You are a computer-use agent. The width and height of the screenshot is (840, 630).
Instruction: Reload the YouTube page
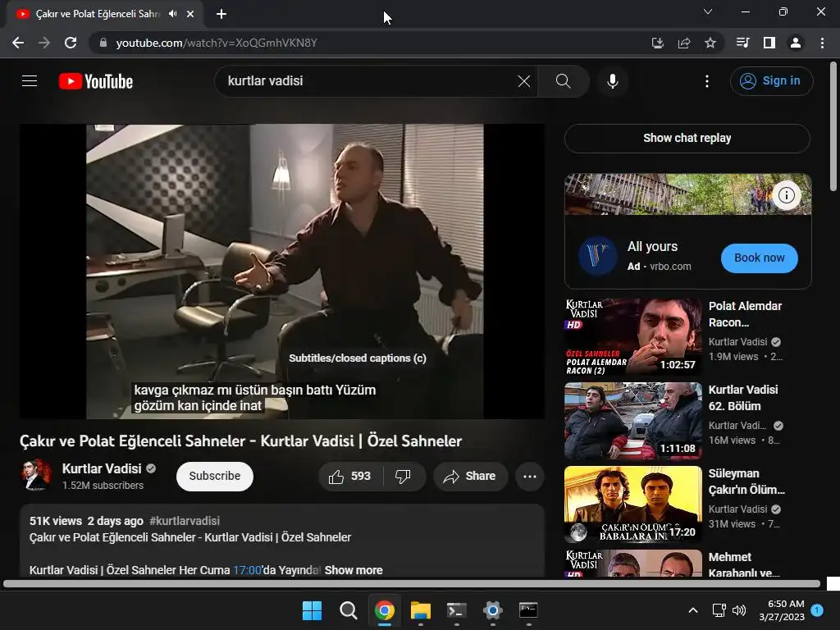tap(71, 43)
